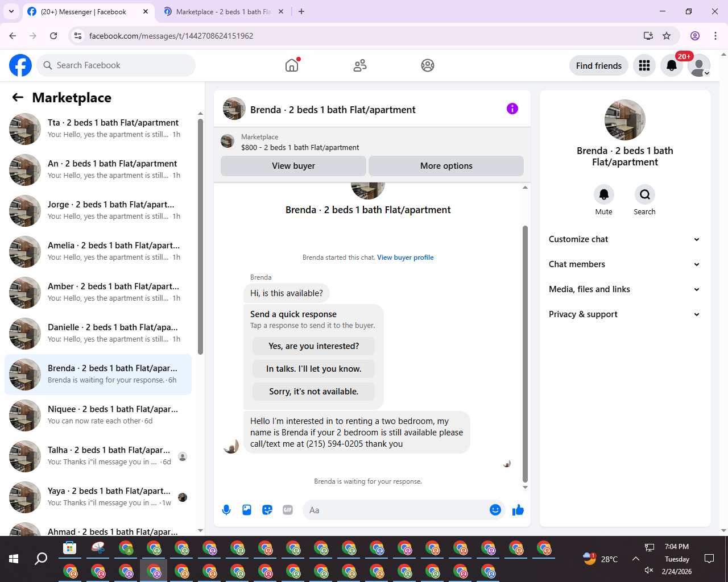
Task: Open the Chrome three-dot menu
Action: pos(715,36)
